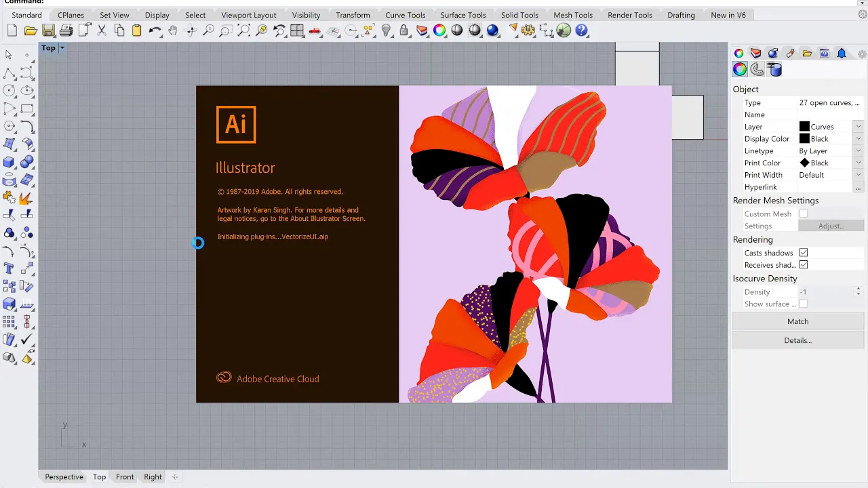Switch to Attribute User Text properties page
This screenshot has height=488, width=868.
tap(775, 69)
